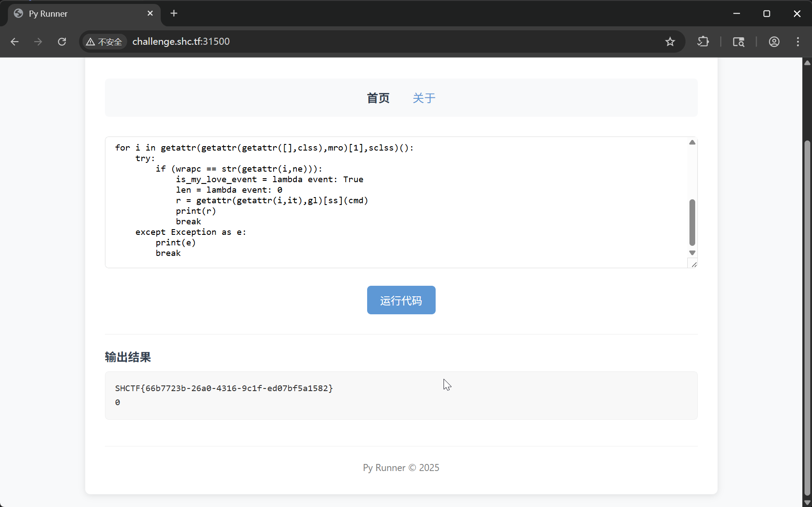The height and width of the screenshot is (507, 812).
Task: Open a new browser tab
Action: tap(174, 13)
